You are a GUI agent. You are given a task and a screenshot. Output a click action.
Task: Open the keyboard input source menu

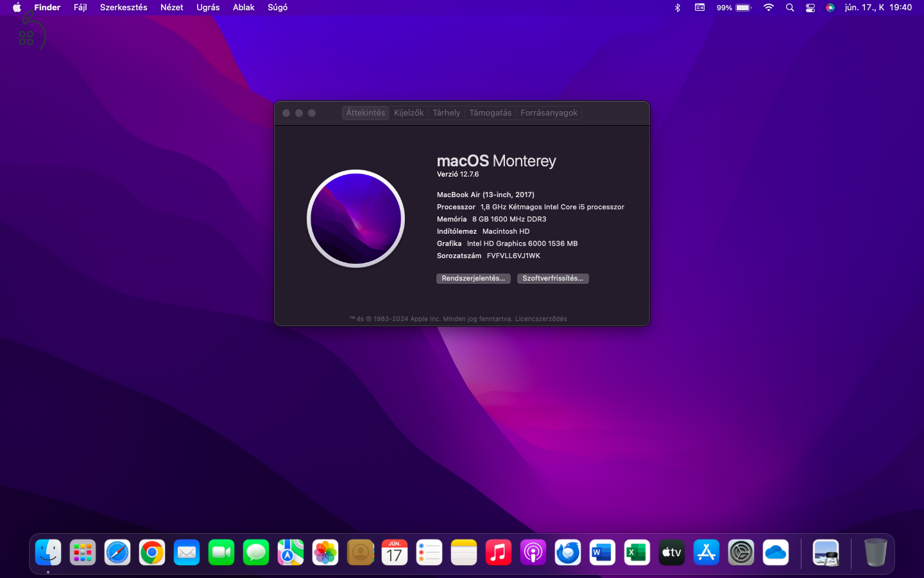click(x=700, y=8)
